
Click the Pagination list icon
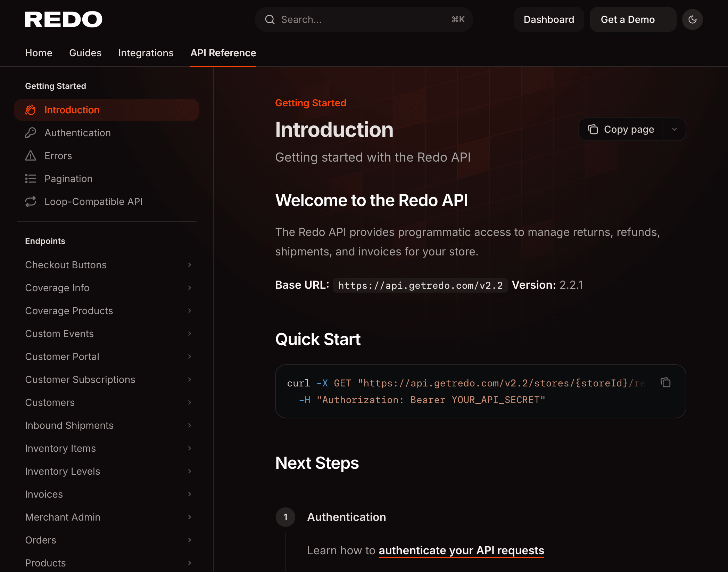(x=31, y=179)
